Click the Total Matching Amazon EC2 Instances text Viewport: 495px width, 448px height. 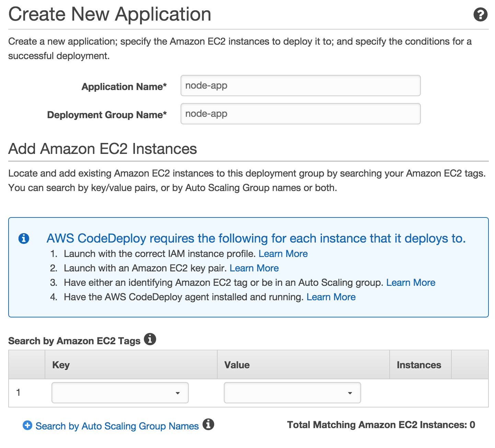(x=381, y=425)
